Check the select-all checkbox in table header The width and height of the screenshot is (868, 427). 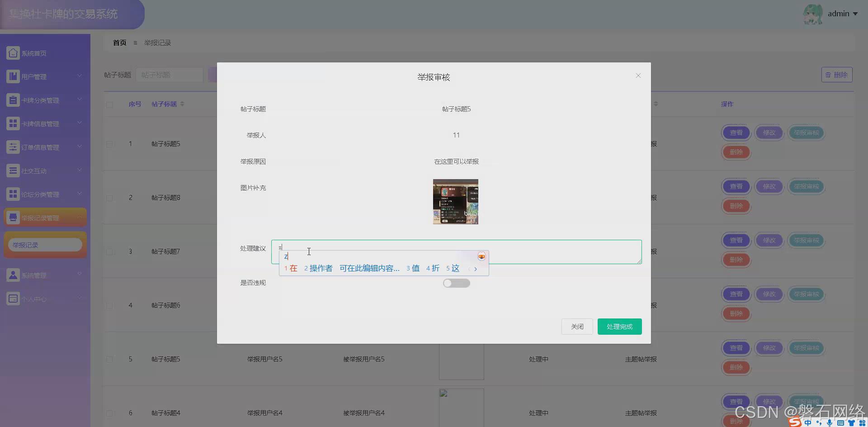click(x=109, y=104)
